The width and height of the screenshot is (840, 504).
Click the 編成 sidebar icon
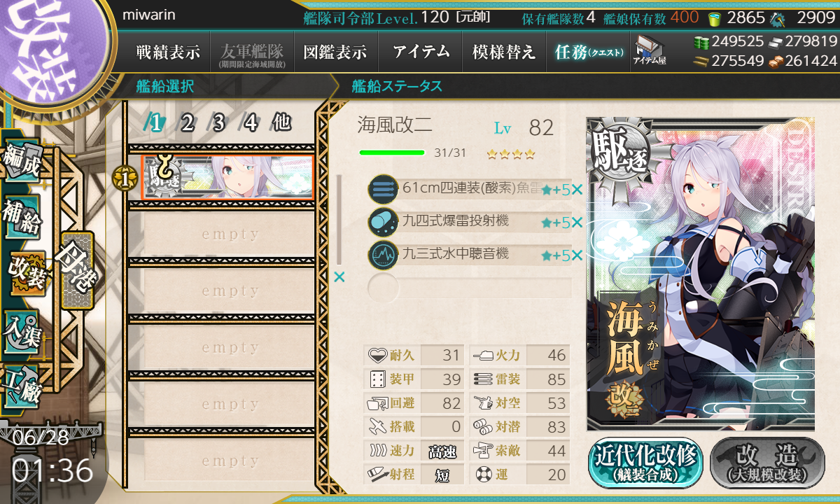(21, 160)
